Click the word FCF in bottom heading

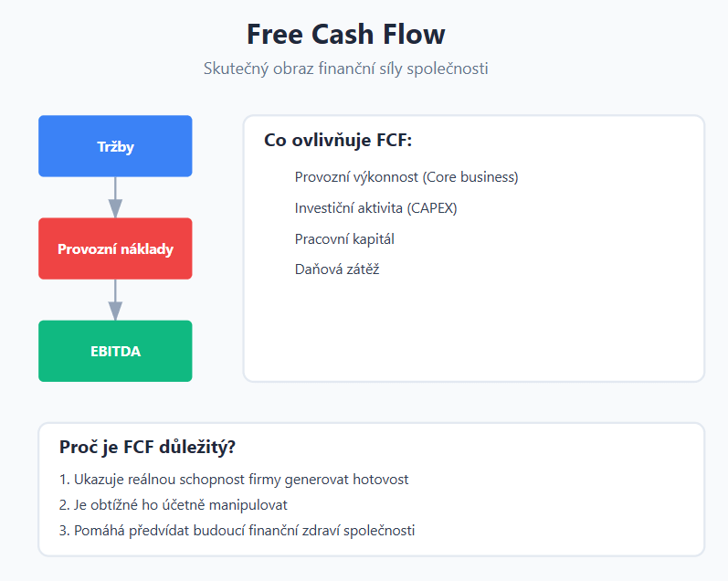pyautogui.click(x=138, y=447)
